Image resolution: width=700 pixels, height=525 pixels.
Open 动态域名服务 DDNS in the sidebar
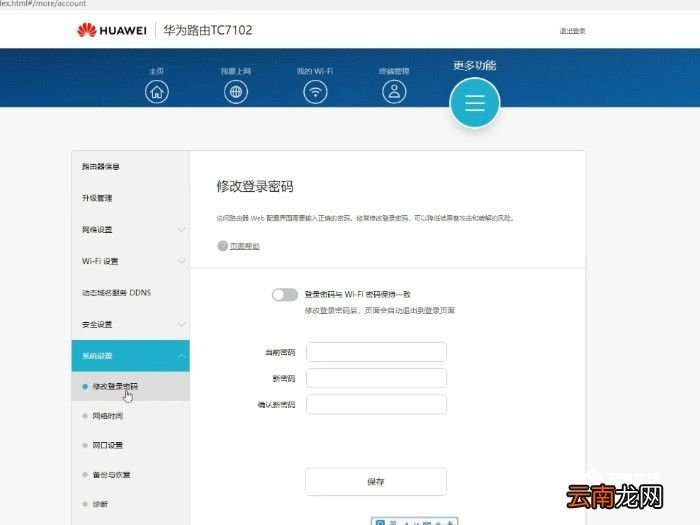130,293
